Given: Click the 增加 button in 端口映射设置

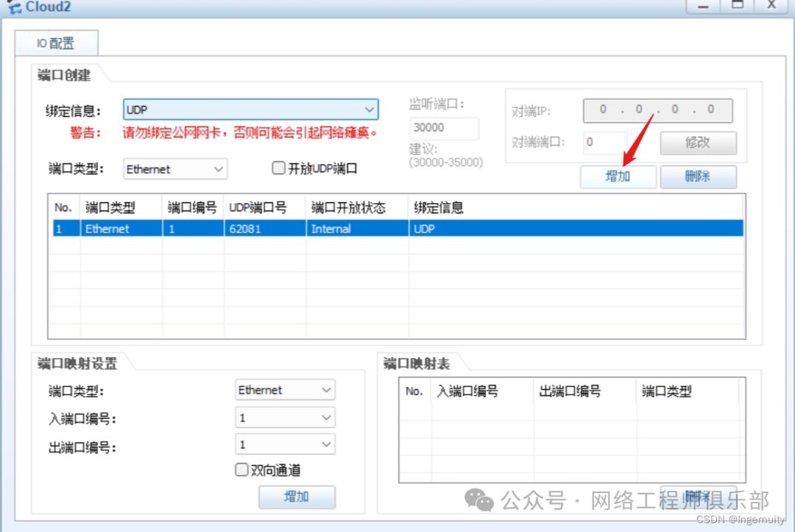Looking at the screenshot, I should pos(297,497).
